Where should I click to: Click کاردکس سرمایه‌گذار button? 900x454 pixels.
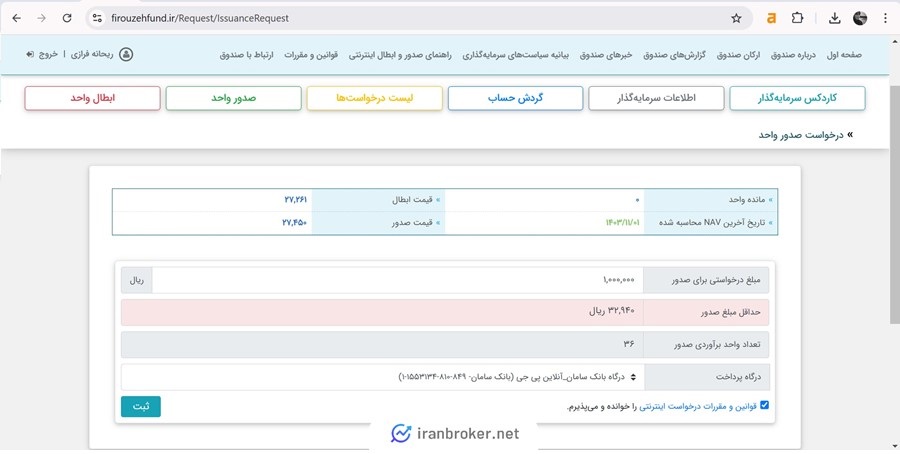tap(797, 98)
